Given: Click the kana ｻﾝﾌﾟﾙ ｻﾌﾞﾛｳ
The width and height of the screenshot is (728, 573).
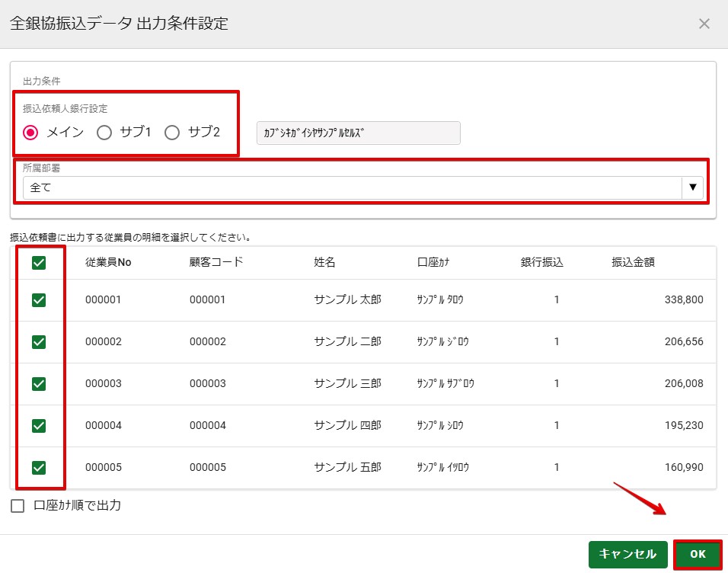Looking at the screenshot, I should 445,383.
